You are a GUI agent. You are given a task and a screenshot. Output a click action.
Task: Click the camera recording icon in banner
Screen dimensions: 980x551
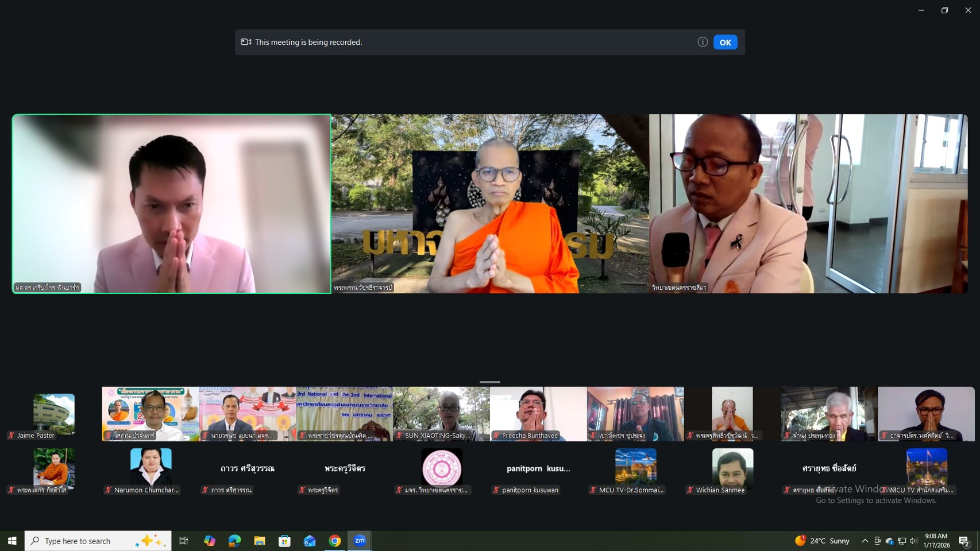[246, 42]
